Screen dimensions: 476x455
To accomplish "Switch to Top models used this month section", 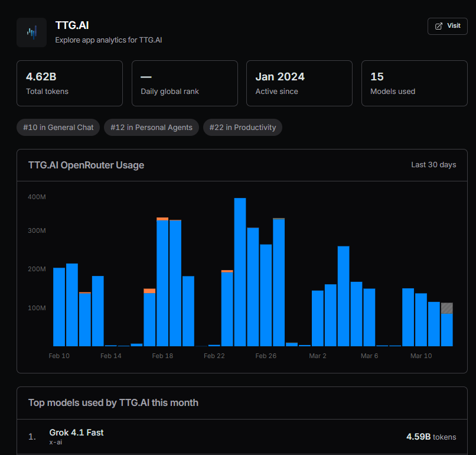I will click(113, 402).
